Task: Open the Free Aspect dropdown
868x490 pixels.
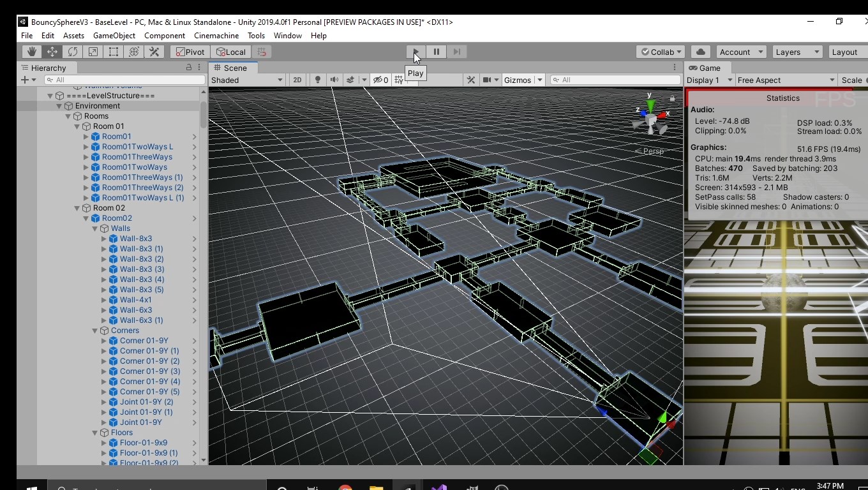Action: pos(785,80)
